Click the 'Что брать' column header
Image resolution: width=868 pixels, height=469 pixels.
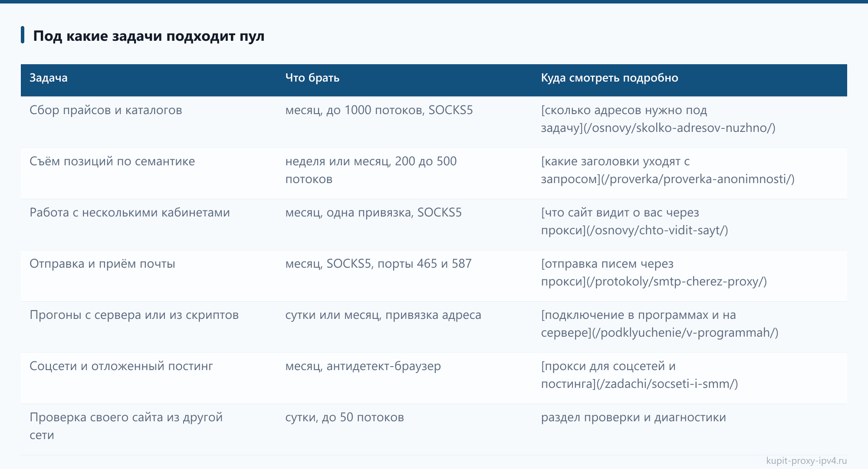click(404, 80)
